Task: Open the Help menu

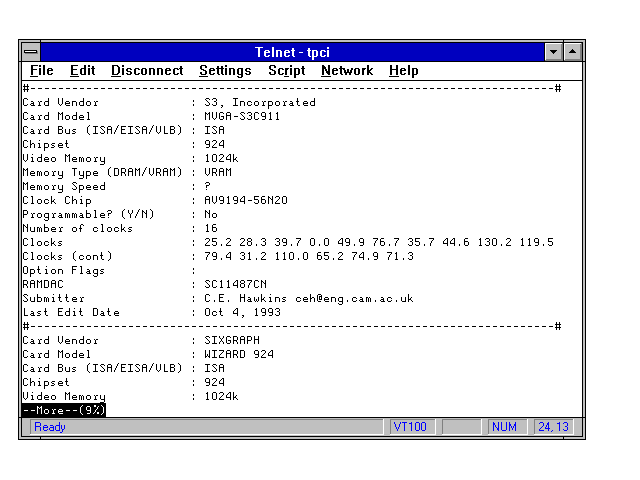Action: pyautogui.click(x=403, y=71)
